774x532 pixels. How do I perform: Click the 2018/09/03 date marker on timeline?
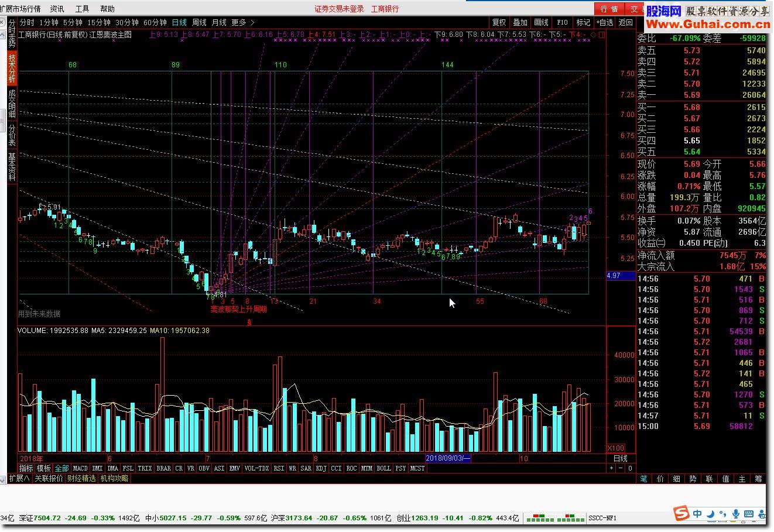(x=448, y=458)
